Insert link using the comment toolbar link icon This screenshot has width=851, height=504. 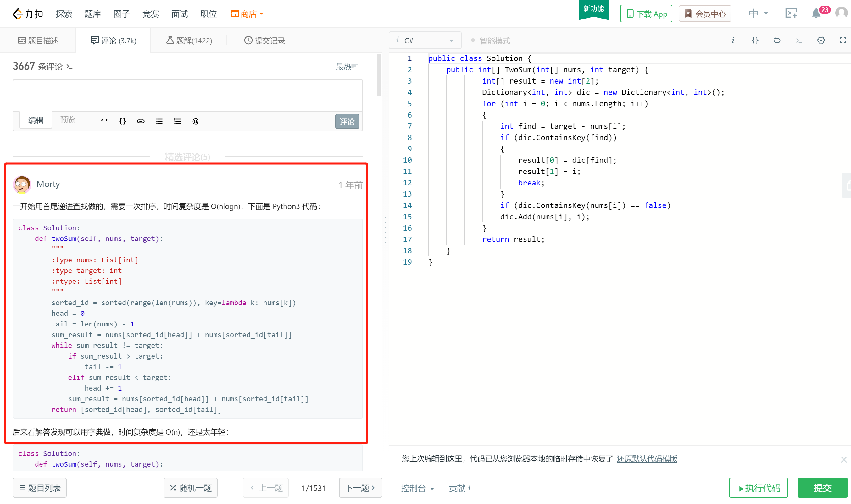(x=141, y=121)
